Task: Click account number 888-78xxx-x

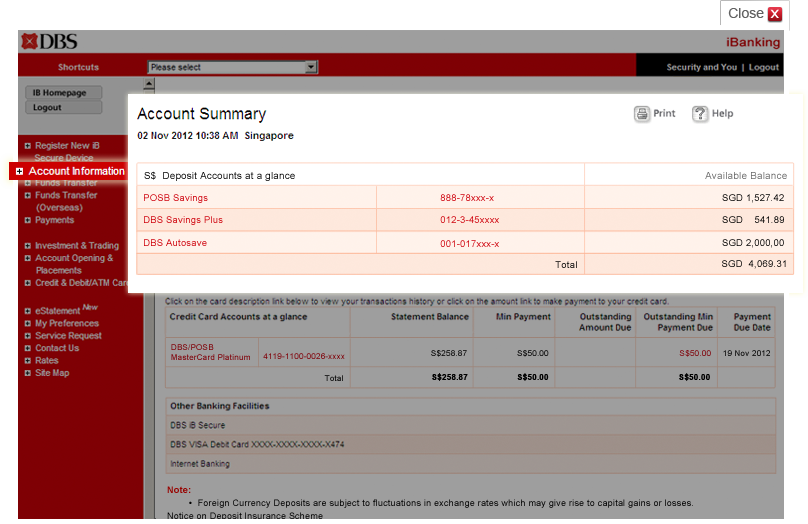Action: click(x=467, y=198)
